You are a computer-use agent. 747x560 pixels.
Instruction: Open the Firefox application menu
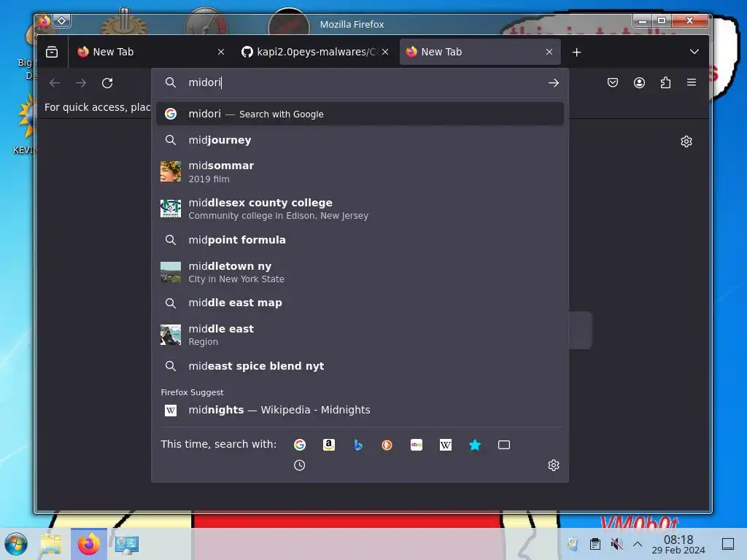click(x=692, y=83)
